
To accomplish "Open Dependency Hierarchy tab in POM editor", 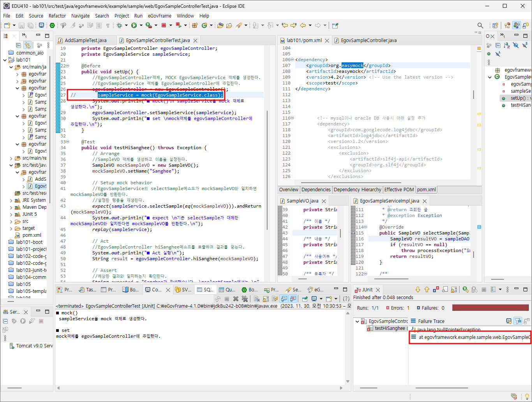I will 357,190.
